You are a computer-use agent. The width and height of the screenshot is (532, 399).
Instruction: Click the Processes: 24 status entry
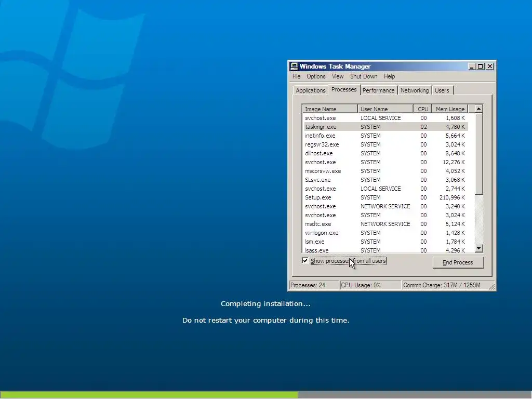(x=314, y=285)
